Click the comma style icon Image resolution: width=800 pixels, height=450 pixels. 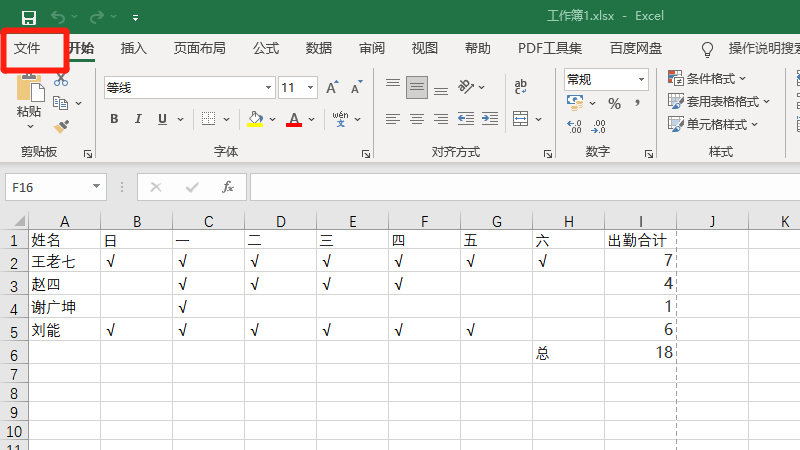tap(638, 104)
